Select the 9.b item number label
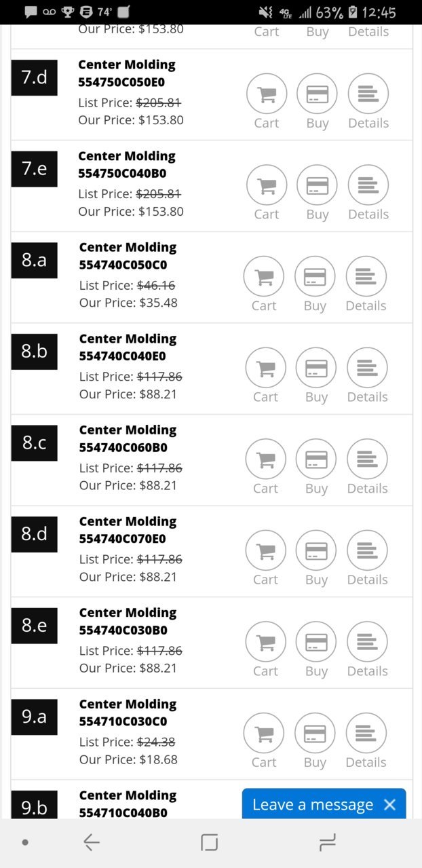This screenshot has width=422, height=868. (x=35, y=806)
